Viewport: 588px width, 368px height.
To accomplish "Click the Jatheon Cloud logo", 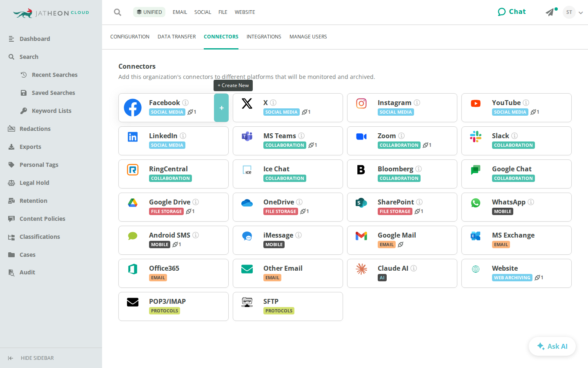I will pos(51,13).
